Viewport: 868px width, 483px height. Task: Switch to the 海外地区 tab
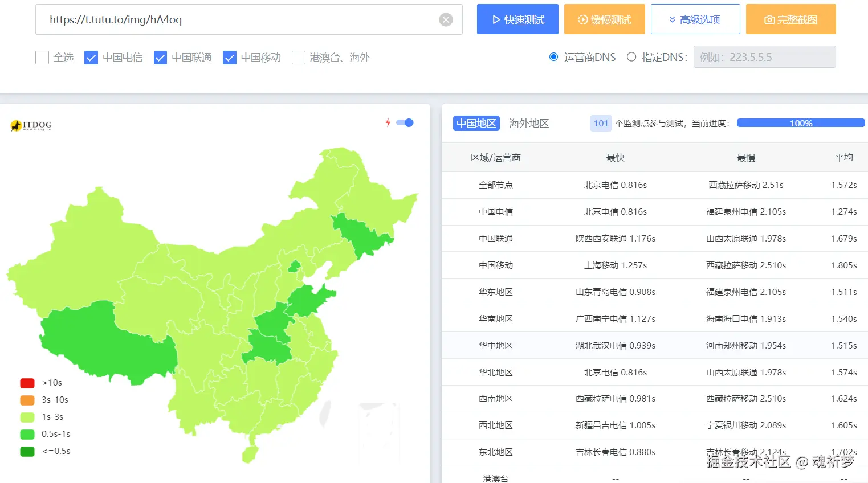pos(529,124)
